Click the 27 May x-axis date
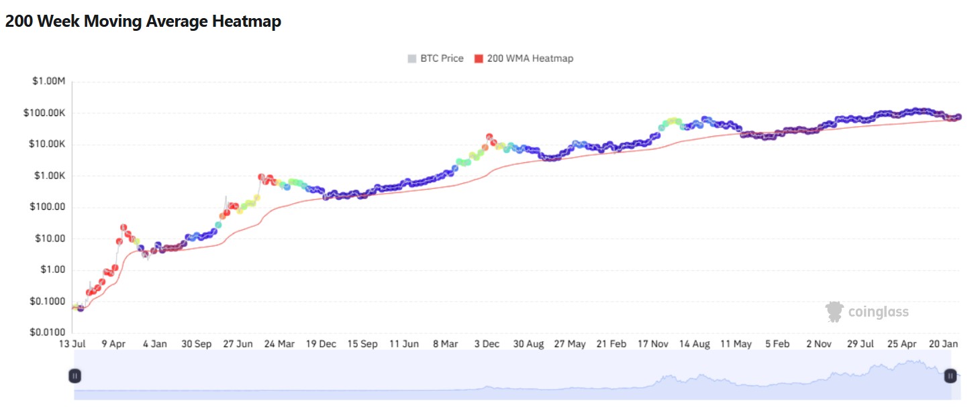Viewport: 980px width, 407px height. tap(570, 344)
